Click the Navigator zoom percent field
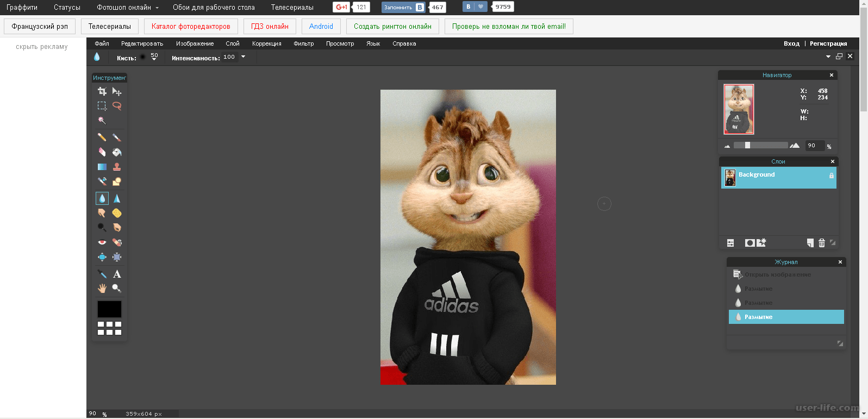This screenshot has width=868, height=419. 814,146
